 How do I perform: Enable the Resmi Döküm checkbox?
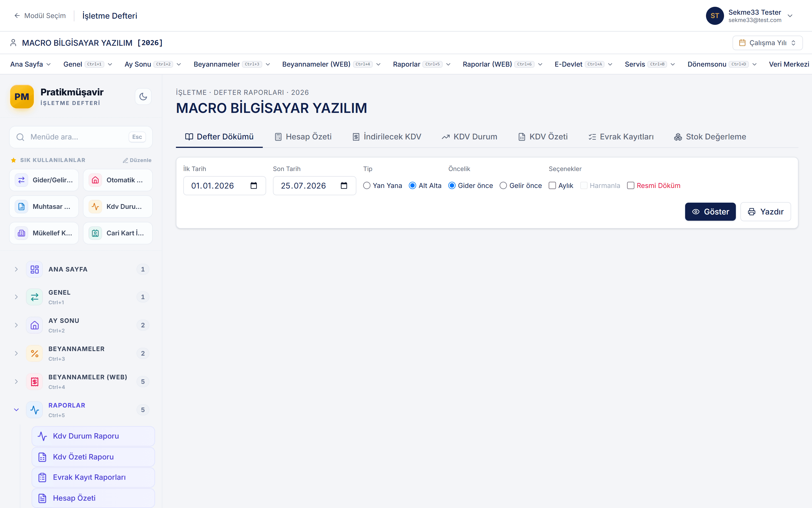pos(631,185)
